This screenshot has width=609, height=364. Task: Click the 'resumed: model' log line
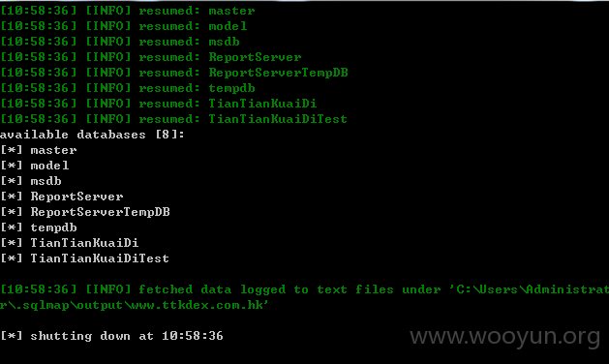124,26
